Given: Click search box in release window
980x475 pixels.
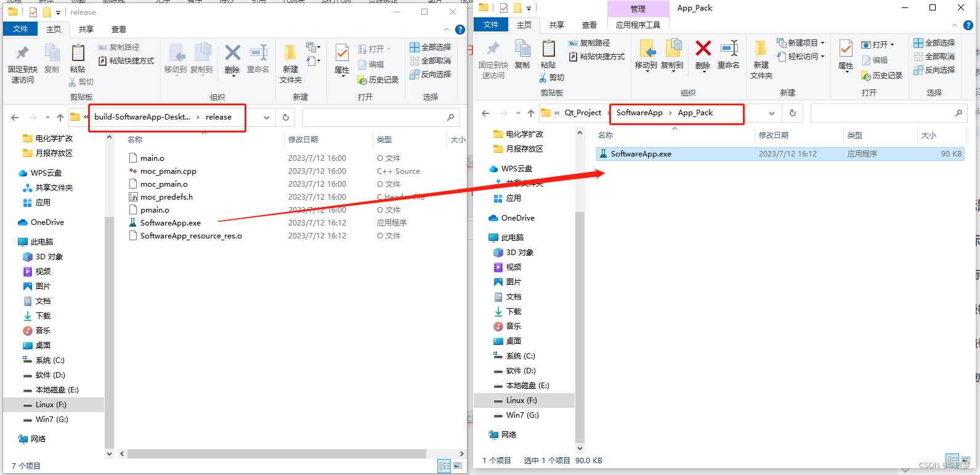Looking at the screenshot, I should 382,117.
